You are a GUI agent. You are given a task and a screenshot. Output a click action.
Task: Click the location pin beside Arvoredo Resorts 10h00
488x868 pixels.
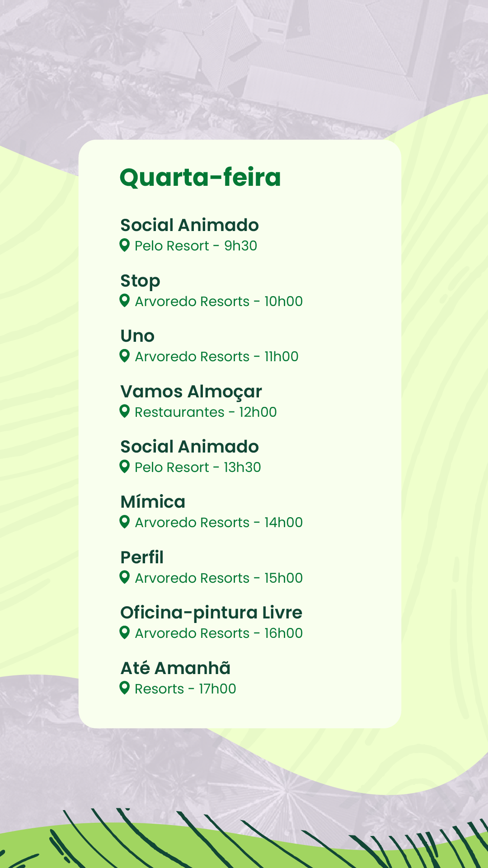pos(125,301)
